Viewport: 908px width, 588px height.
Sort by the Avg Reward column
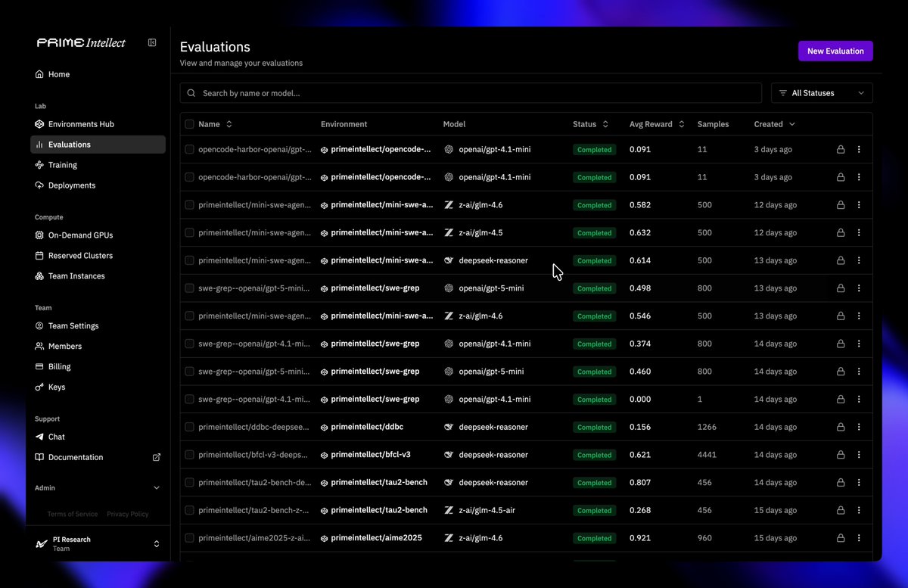click(657, 124)
